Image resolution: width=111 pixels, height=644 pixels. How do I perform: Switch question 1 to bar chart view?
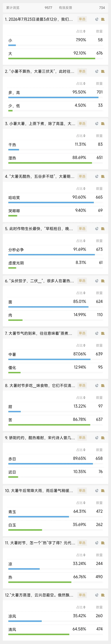[103, 19]
